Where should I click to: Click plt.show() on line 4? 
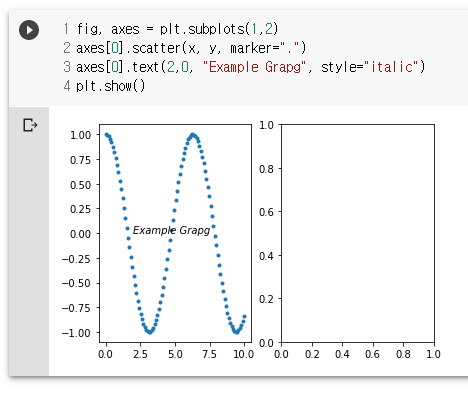[x=111, y=86]
